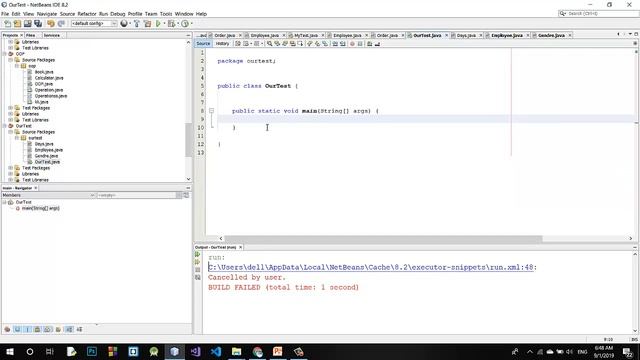Open the Members dropdown in Navigator
Viewport: 640px width, 360px height.
coord(48,196)
